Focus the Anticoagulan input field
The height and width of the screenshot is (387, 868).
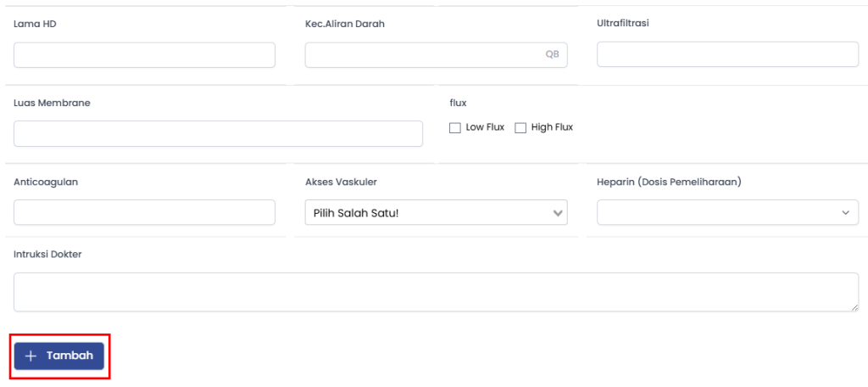[x=144, y=212]
